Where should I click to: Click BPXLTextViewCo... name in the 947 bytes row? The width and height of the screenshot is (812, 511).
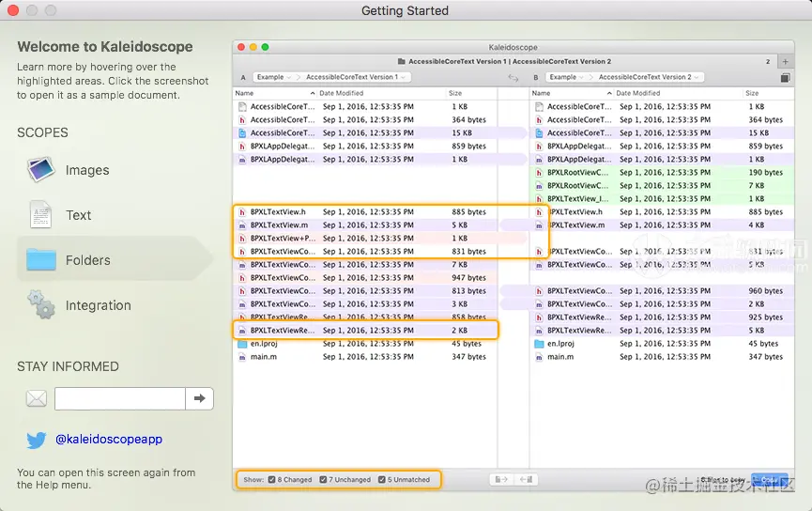coord(283,278)
